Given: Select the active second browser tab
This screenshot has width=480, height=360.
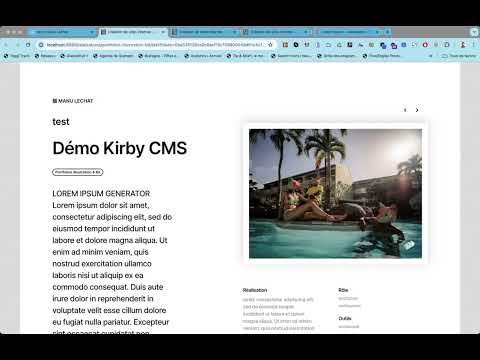Looking at the screenshot, I should pos(132,32).
